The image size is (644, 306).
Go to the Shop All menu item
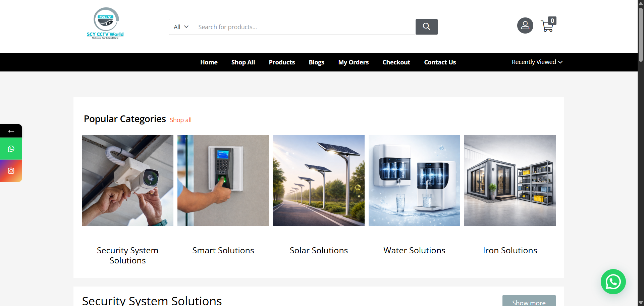pos(243,62)
